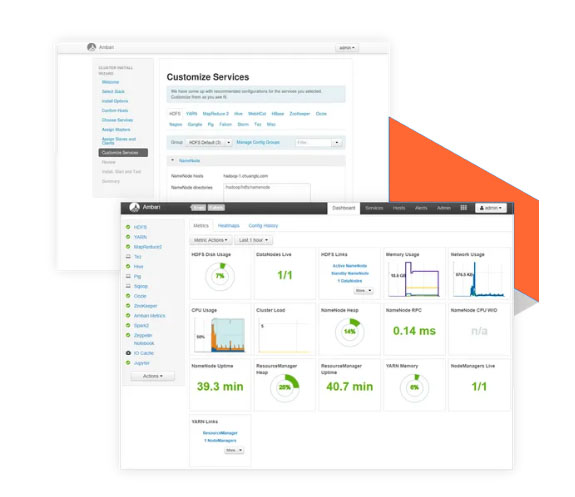
Task: Click the Jupyter green status icon
Action: pyautogui.click(x=128, y=363)
